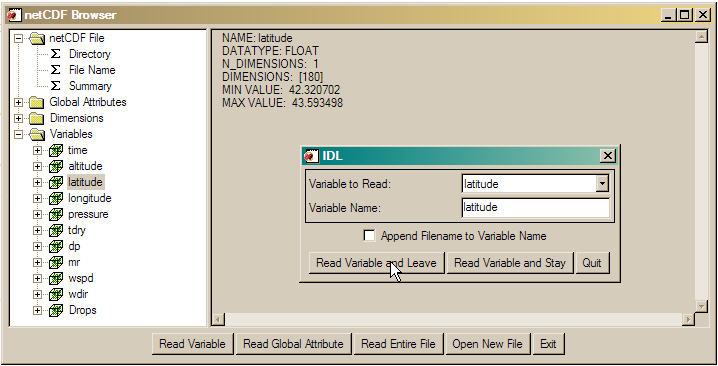Expand the altitude variable node
Screen dimensions: 718x366
point(38,167)
